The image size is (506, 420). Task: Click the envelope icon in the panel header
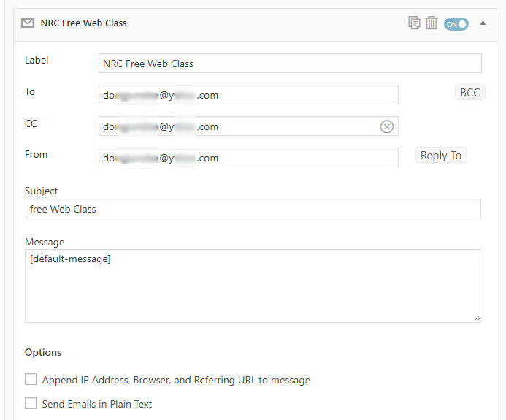28,23
